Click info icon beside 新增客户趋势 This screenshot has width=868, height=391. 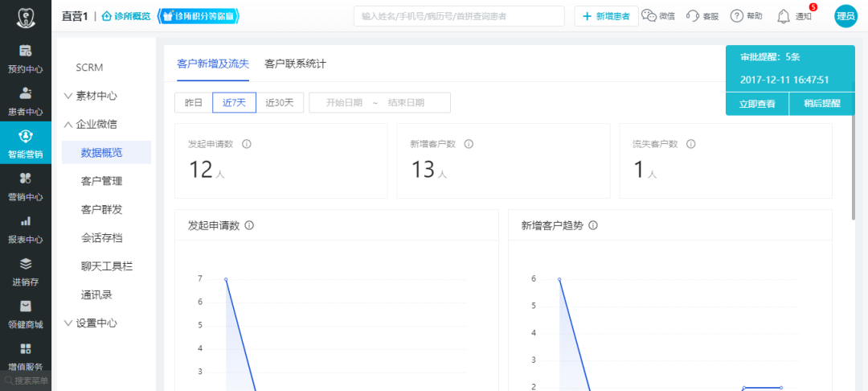593,225
